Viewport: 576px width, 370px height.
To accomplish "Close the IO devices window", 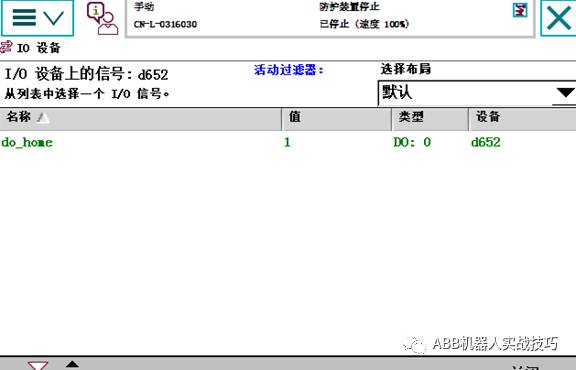I will pos(558,18).
